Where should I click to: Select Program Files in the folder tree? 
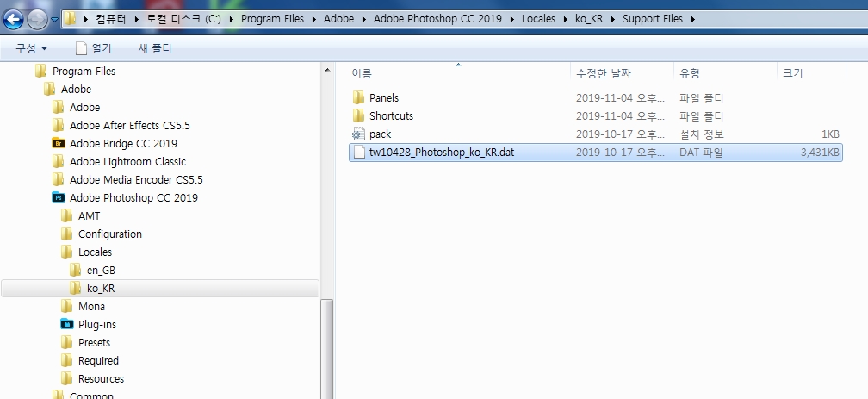pyautogui.click(x=84, y=72)
